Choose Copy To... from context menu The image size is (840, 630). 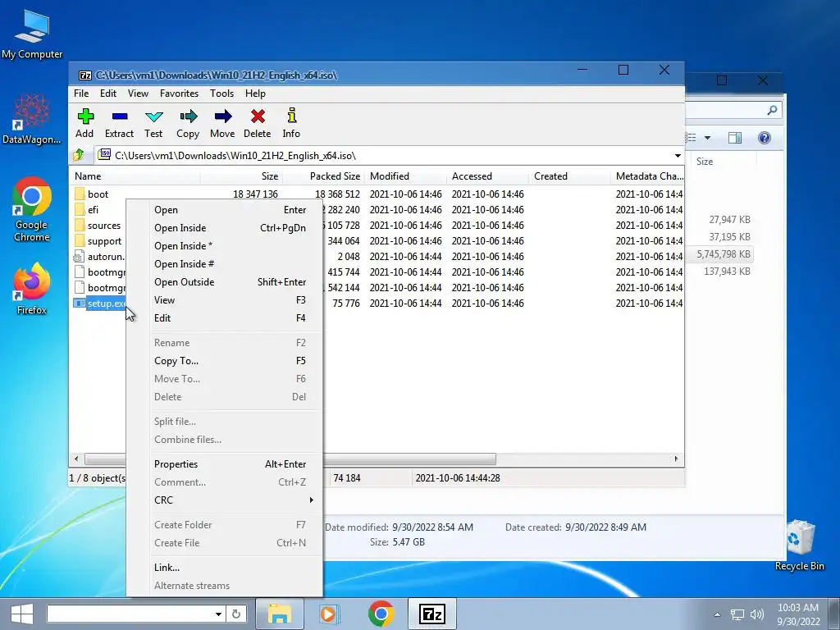225,361
